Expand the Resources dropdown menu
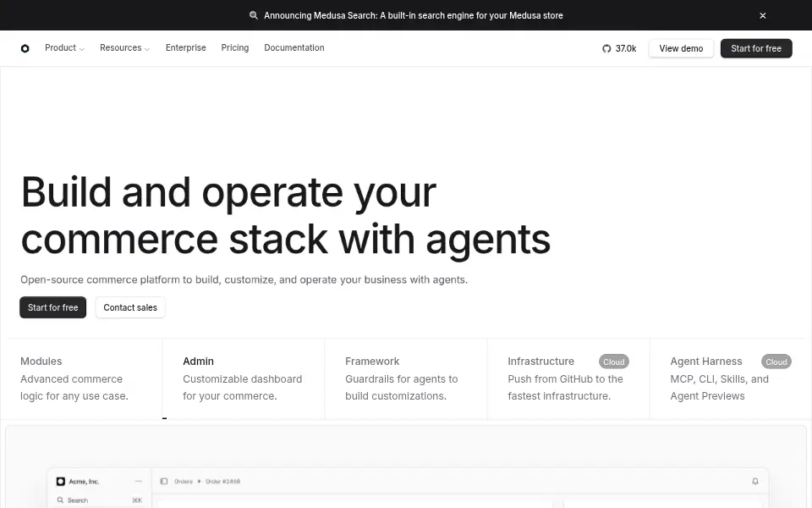Screen dimensions: 812x508 pos(125,47)
